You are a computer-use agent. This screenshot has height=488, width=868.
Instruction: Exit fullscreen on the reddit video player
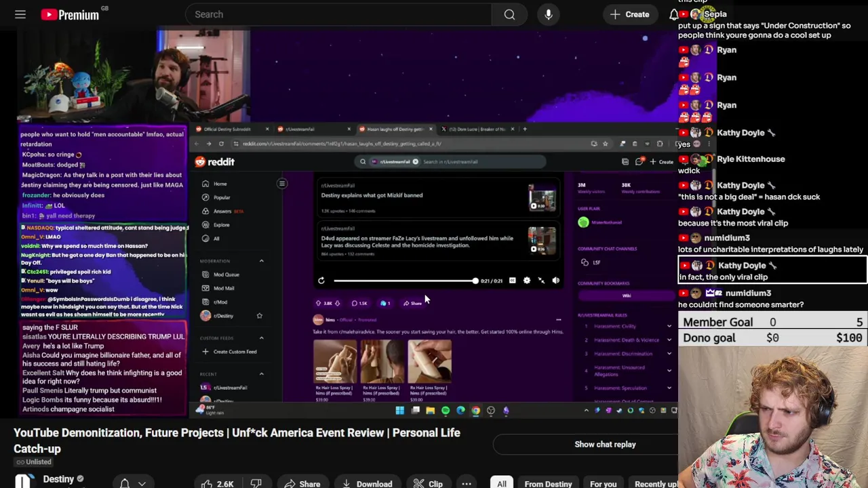(541, 281)
